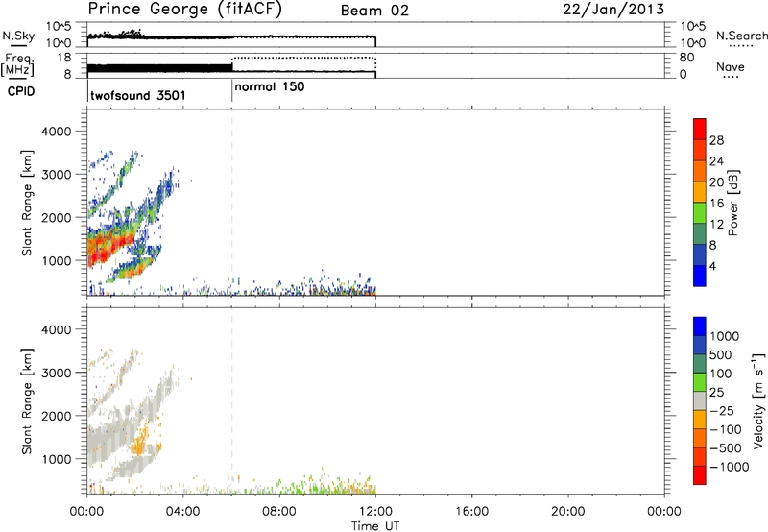Screen dimensions: 768x532
Task: Click the '-25' label on Velocity color bar
Action: (723, 411)
